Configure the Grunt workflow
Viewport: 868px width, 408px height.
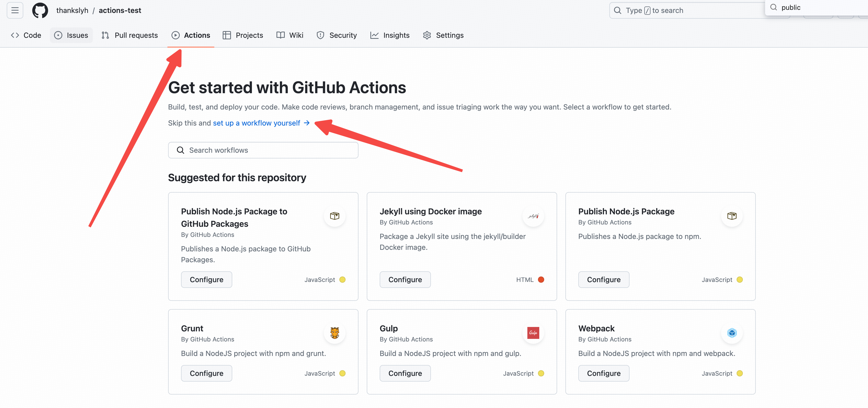206,373
